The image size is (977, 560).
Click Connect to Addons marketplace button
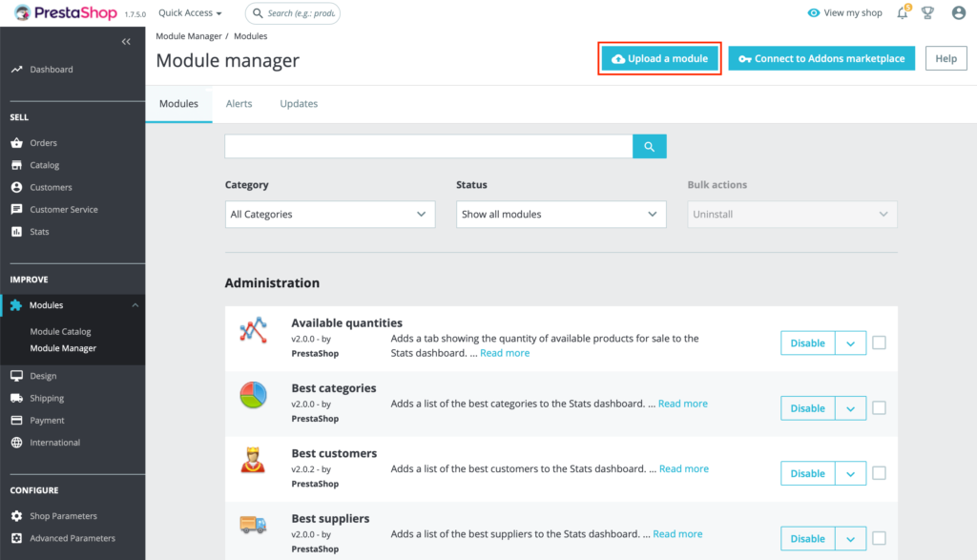[821, 58]
